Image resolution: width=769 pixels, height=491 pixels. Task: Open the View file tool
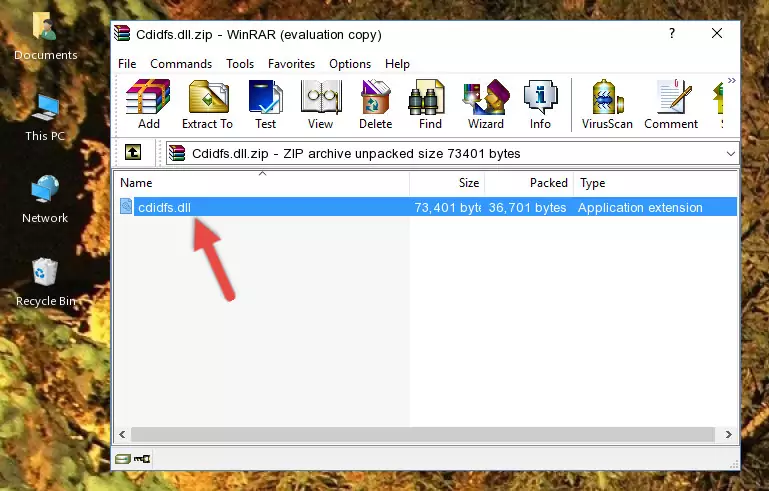pyautogui.click(x=321, y=104)
